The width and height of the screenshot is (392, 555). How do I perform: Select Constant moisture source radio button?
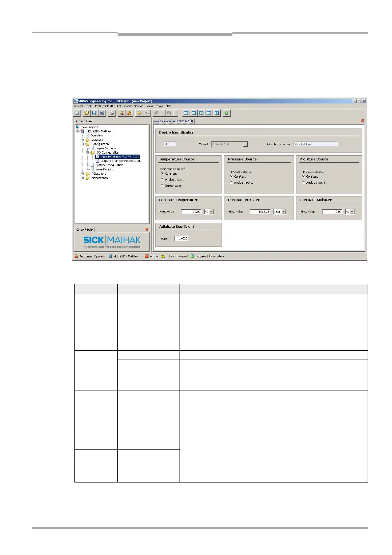tap(303, 176)
